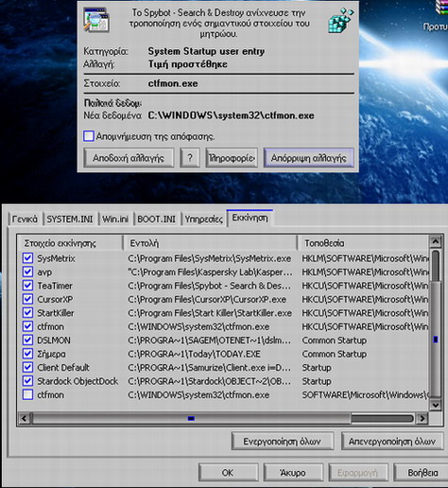Uncheck the TeaTimer startup entry
This screenshot has width=448, height=488.
[27, 286]
